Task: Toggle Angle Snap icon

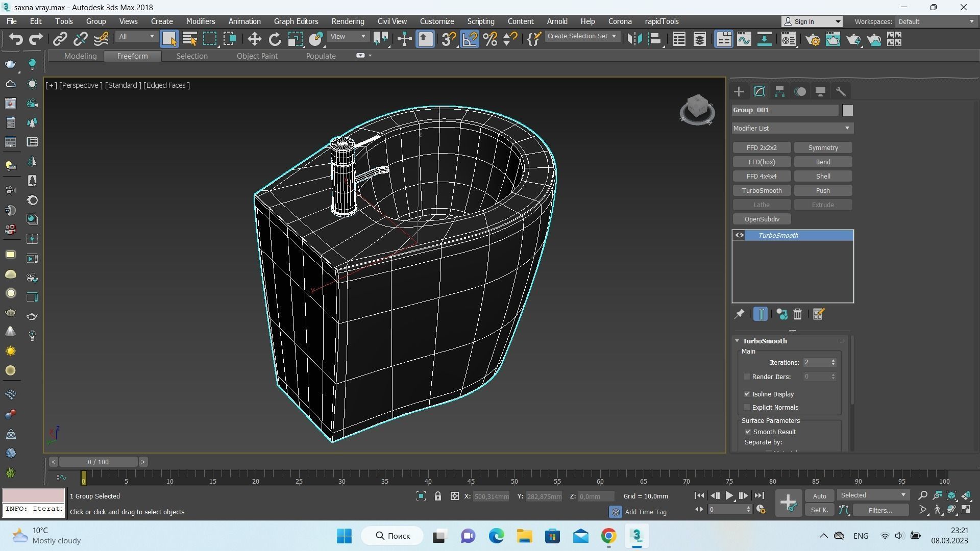Action: point(470,39)
